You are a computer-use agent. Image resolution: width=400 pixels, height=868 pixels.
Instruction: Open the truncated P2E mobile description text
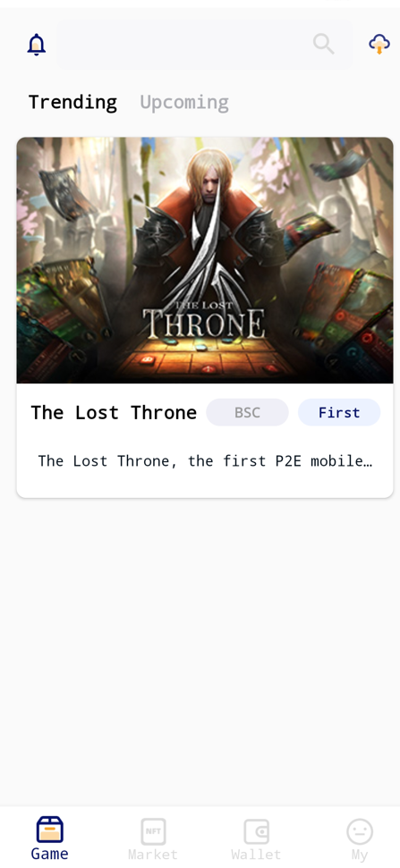tap(205, 461)
